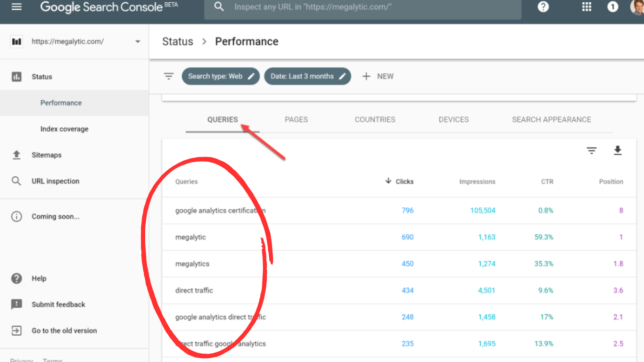Switch to the Countries tab

375,120
